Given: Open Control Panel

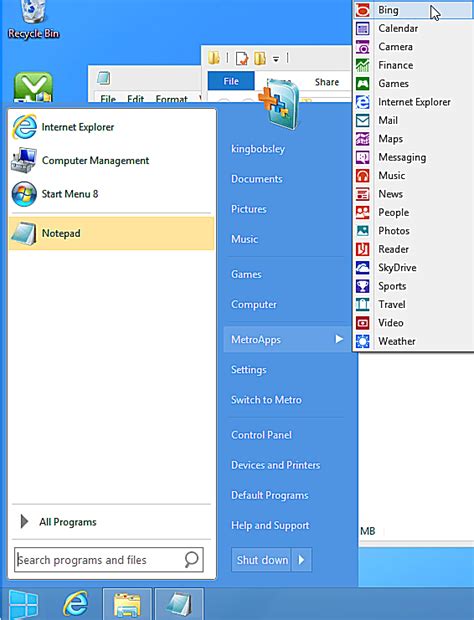Looking at the screenshot, I should click(x=261, y=435).
